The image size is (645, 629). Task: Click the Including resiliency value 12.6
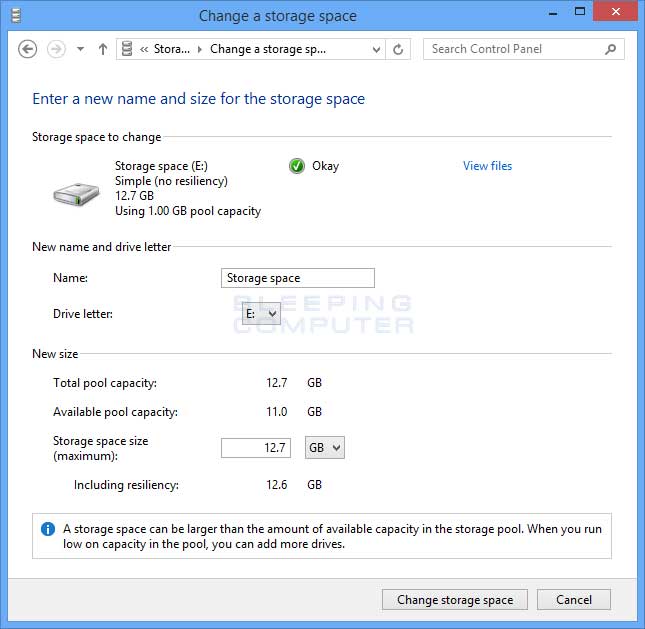click(x=276, y=485)
